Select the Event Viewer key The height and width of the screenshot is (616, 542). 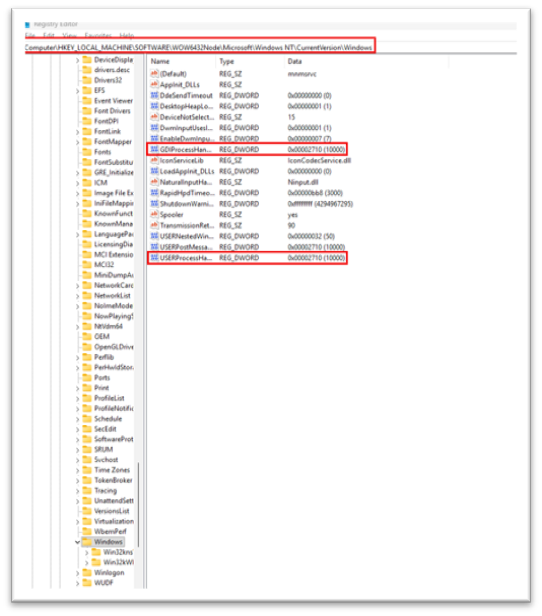point(113,101)
